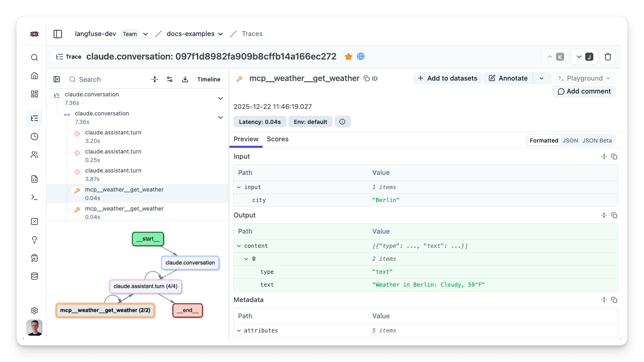
Task: Open the Traces breadcrumb link
Action: (252, 34)
